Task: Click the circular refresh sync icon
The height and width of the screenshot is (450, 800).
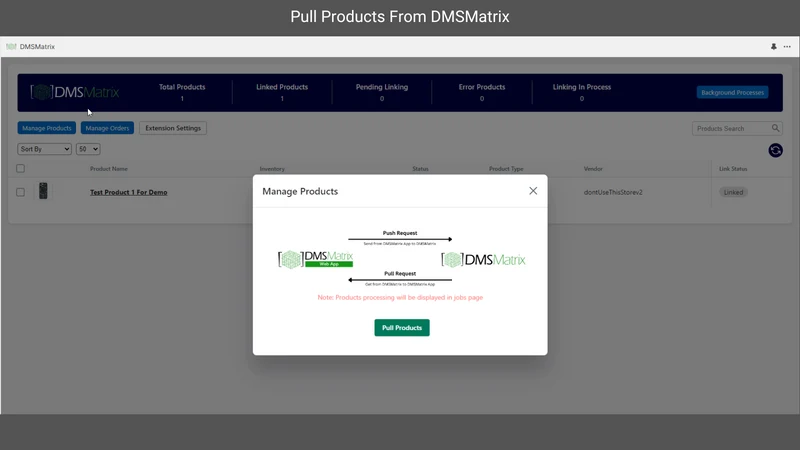Action: point(776,150)
